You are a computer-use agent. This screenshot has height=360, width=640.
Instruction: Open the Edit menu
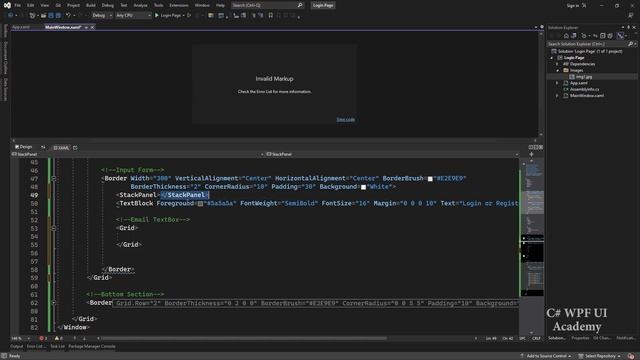[x=31, y=5]
